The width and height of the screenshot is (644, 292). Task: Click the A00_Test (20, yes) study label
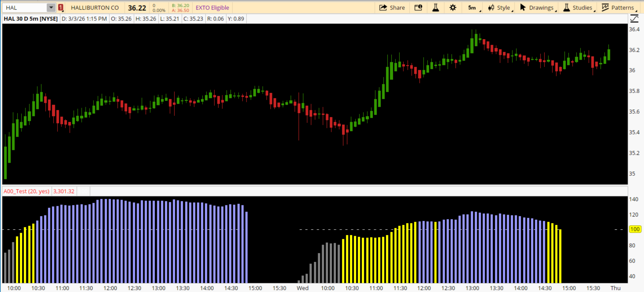pyautogui.click(x=26, y=191)
